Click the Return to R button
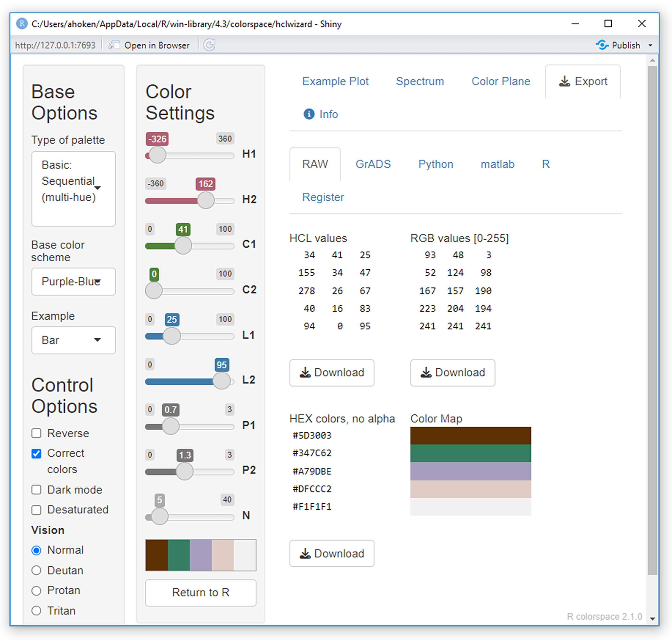Image resolution: width=672 pixels, height=641 pixels. tap(200, 593)
